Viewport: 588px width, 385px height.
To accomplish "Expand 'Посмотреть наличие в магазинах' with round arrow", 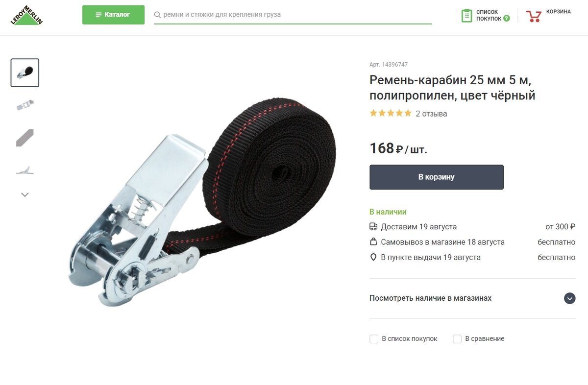I will click(569, 298).
